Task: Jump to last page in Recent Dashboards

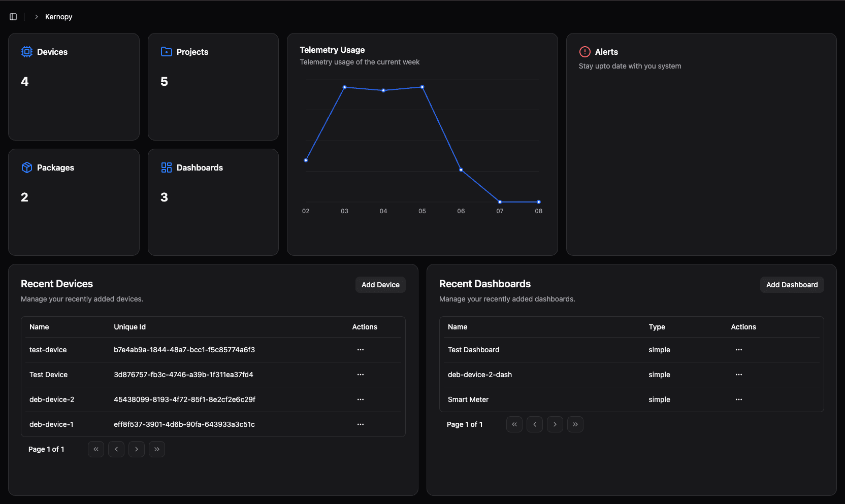Action: click(575, 424)
